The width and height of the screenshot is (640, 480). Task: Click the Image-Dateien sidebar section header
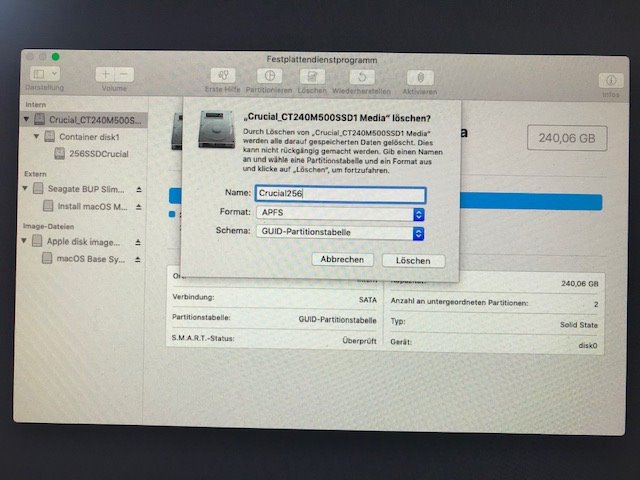click(x=48, y=226)
